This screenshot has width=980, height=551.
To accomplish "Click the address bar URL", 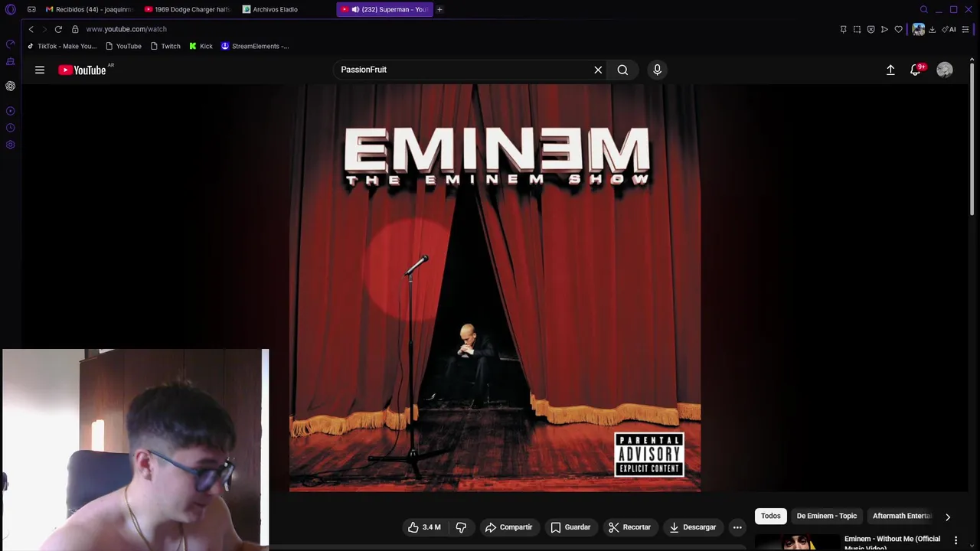I will tap(126, 29).
